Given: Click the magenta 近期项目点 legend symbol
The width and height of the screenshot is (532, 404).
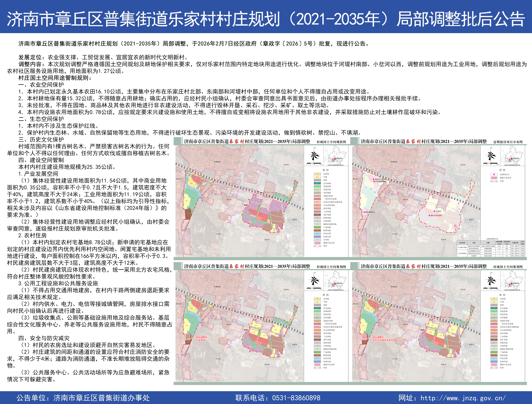Looking at the screenshot, I should coord(494,175).
